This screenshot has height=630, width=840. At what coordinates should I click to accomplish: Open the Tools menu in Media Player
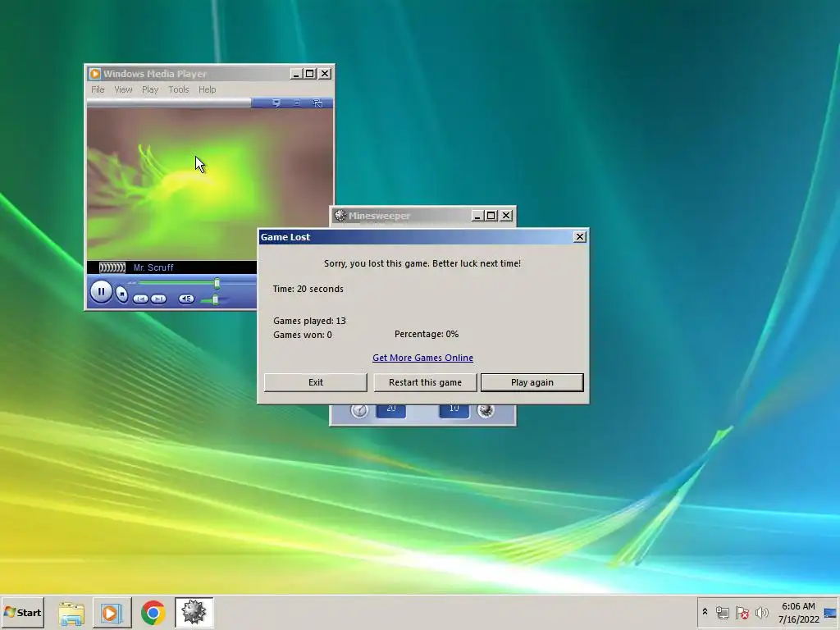(178, 89)
